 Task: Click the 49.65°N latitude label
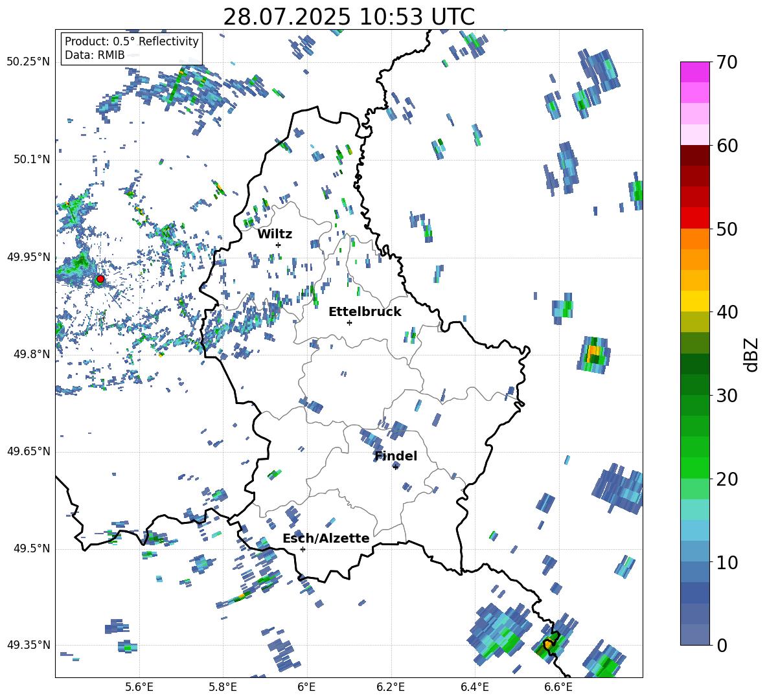[29, 451]
